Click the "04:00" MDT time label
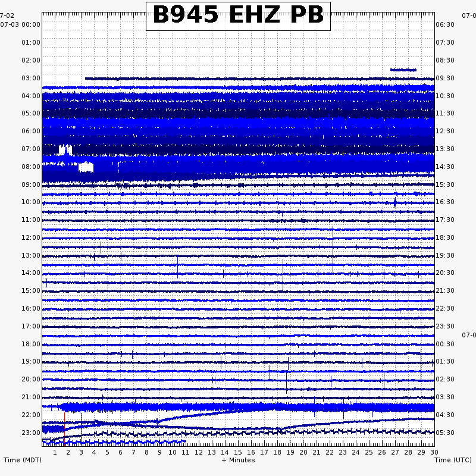The height and width of the screenshot is (476, 476). coord(31,96)
